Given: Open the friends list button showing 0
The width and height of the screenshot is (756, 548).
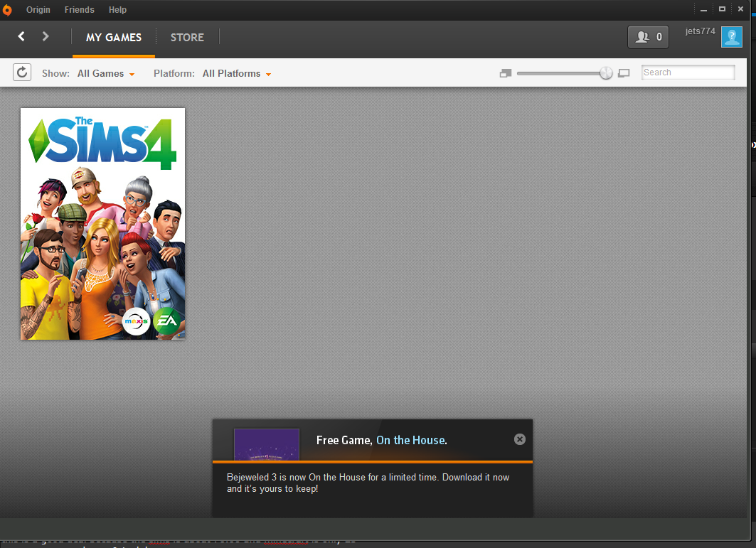Looking at the screenshot, I should (x=648, y=37).
